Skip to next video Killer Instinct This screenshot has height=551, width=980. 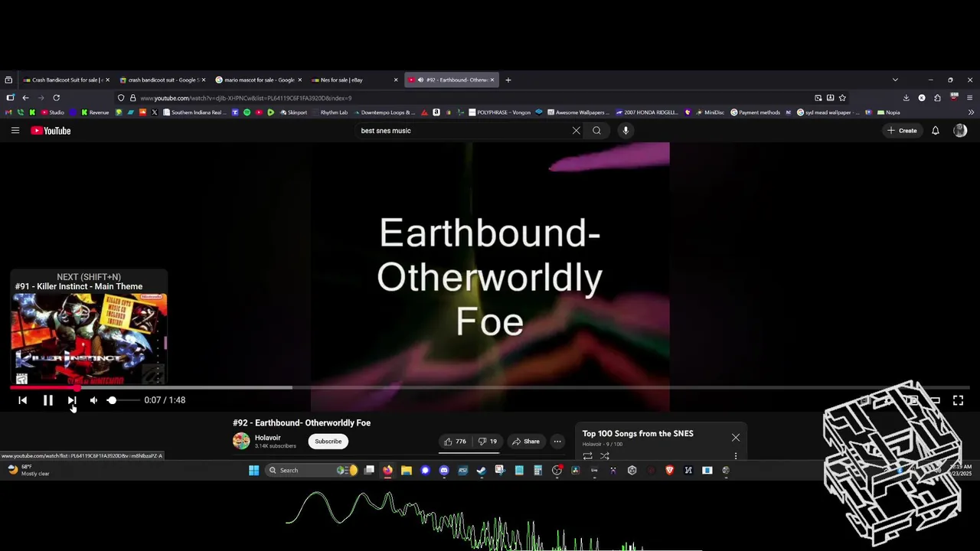pyautogui.click(x=72, y=400)
